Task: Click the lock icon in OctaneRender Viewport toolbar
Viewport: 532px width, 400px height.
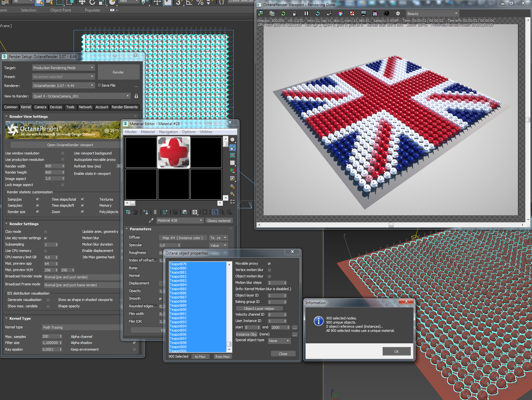Action: click(294, 13)
